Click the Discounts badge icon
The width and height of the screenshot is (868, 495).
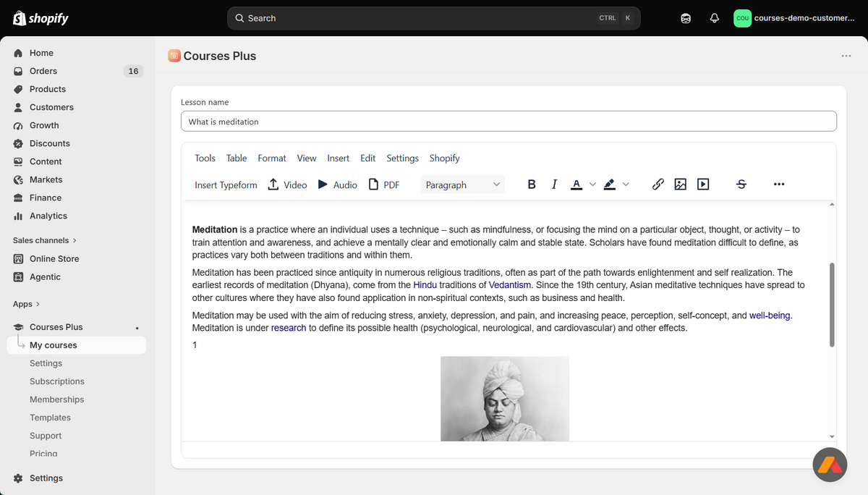pos(18,143)
